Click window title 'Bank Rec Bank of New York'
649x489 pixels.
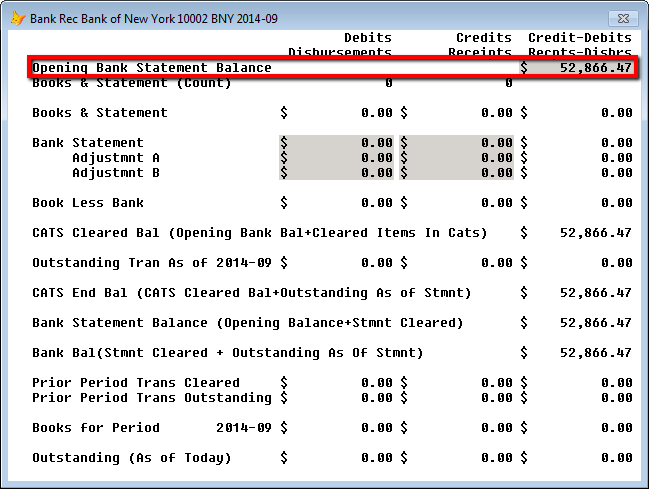[x=154, y=19]
